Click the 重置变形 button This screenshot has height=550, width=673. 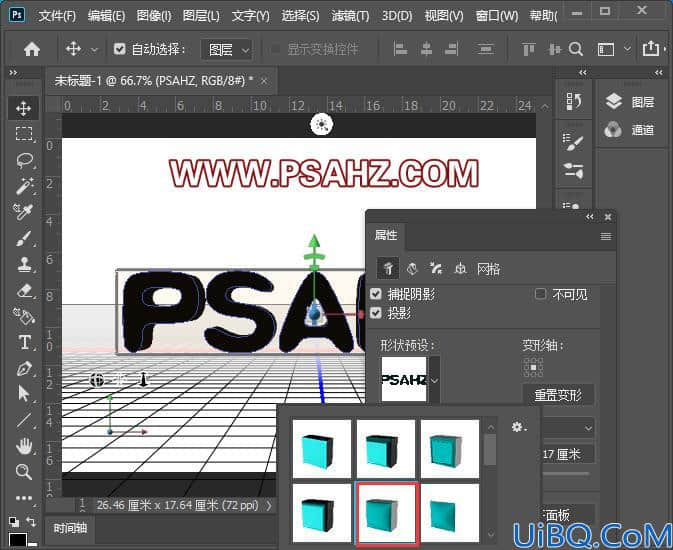click(558, 395)
